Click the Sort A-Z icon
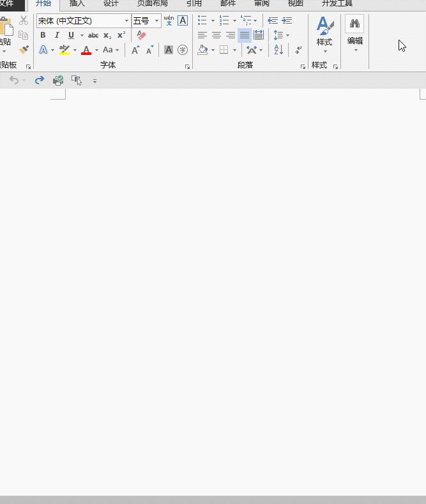The image size is (426, 504). [x=278, y=50]
